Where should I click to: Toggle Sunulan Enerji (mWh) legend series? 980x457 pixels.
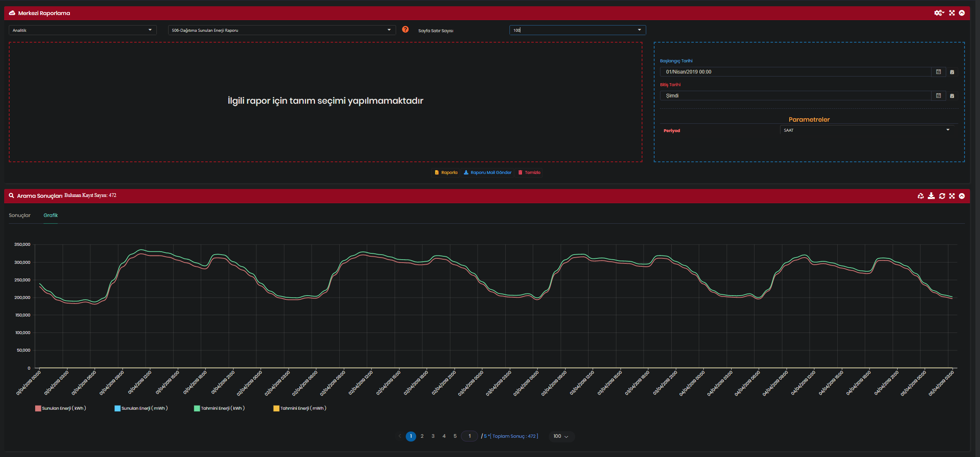[141, 408]
